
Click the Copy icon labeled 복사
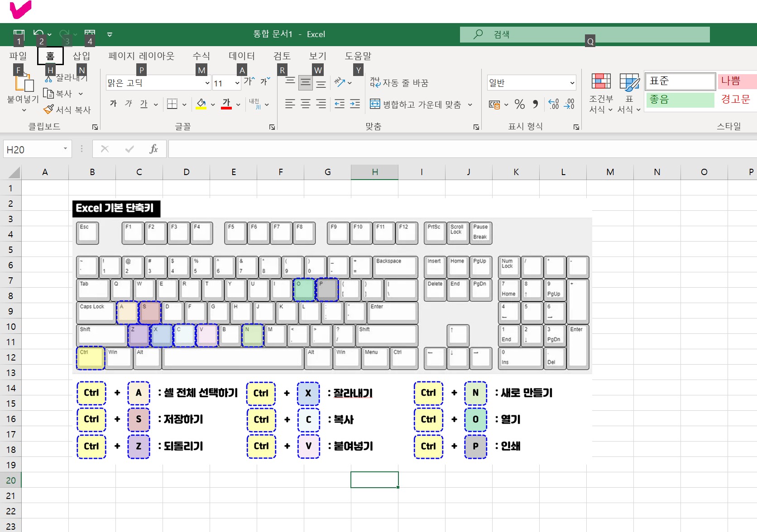pos(48,94)
